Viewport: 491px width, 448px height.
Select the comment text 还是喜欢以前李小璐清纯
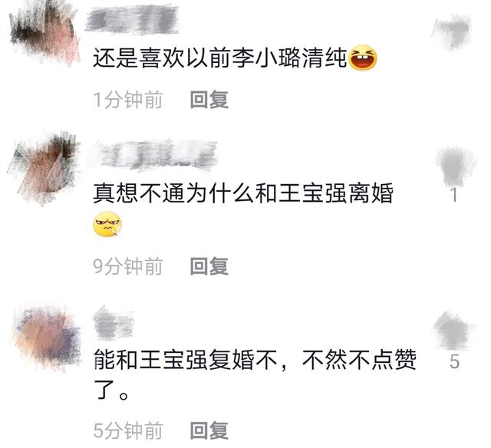(220, 58)
